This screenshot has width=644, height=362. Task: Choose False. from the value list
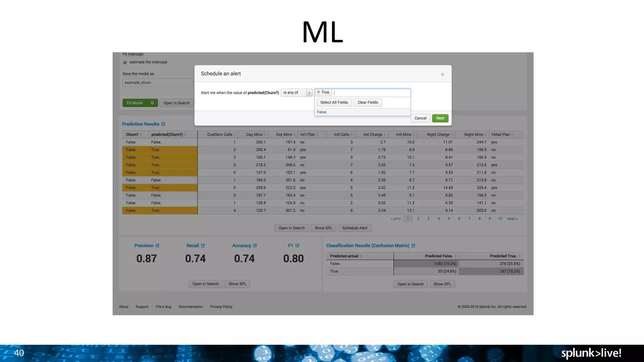pyautogui.click(x=322, y=112)
